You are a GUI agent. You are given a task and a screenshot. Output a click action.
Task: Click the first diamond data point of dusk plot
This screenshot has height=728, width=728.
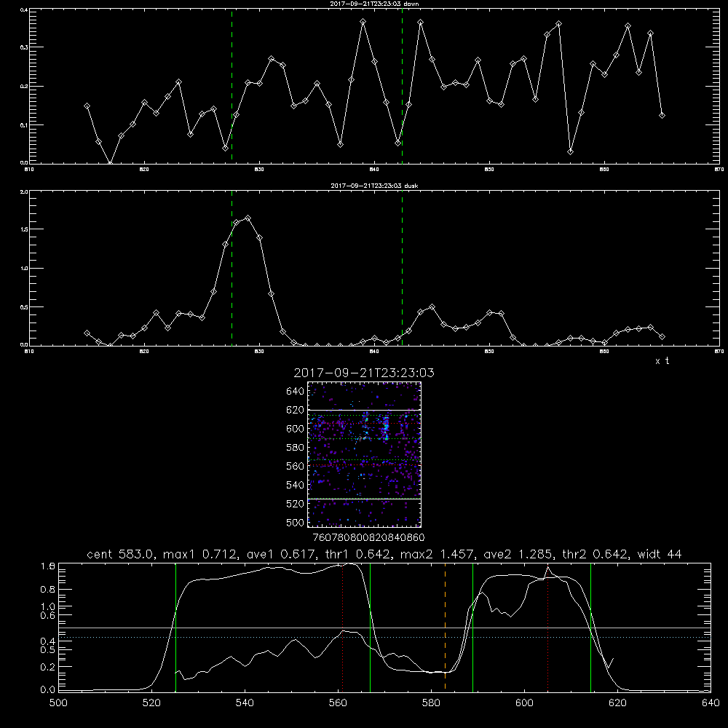(x=87, y=333)
